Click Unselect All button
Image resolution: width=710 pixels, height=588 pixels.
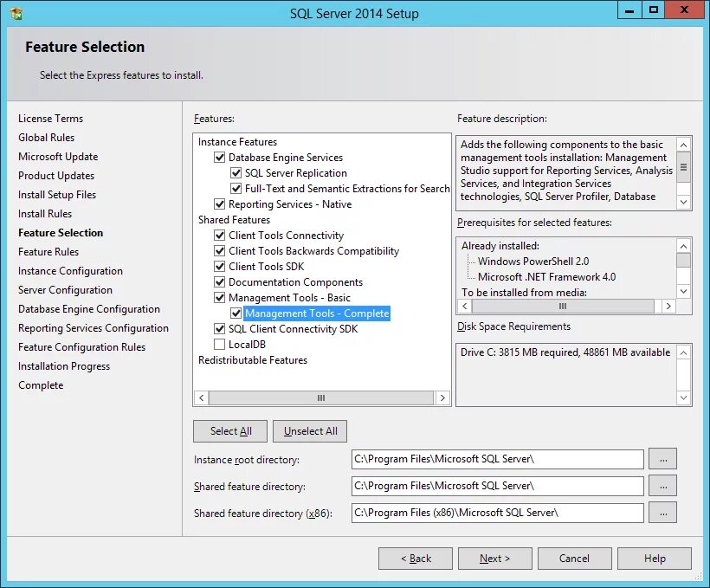pos(310,431)
